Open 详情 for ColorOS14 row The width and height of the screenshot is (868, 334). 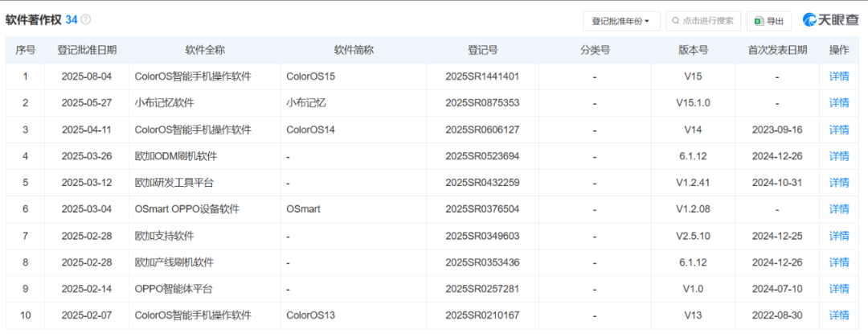click(838, 130)
